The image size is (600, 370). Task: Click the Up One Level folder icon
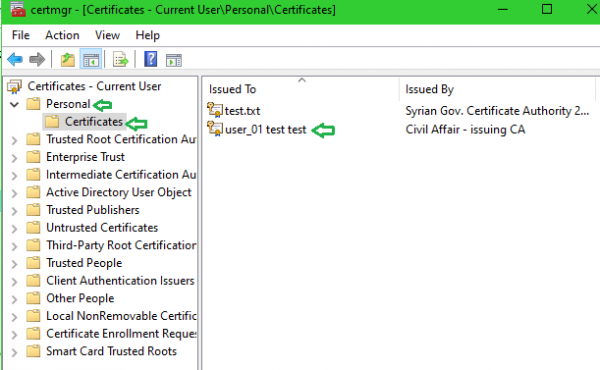[x=68, y=60]
